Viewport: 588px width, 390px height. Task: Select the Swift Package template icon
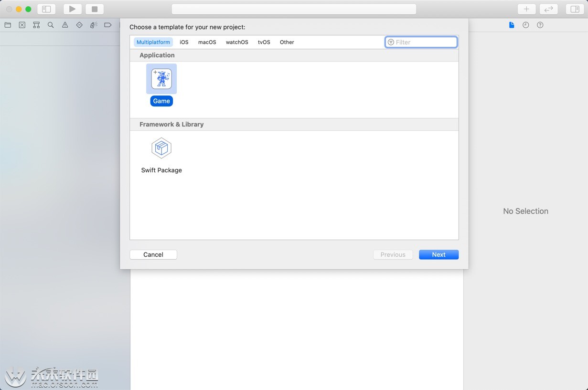pyautogui.click(x=161, y=148)
